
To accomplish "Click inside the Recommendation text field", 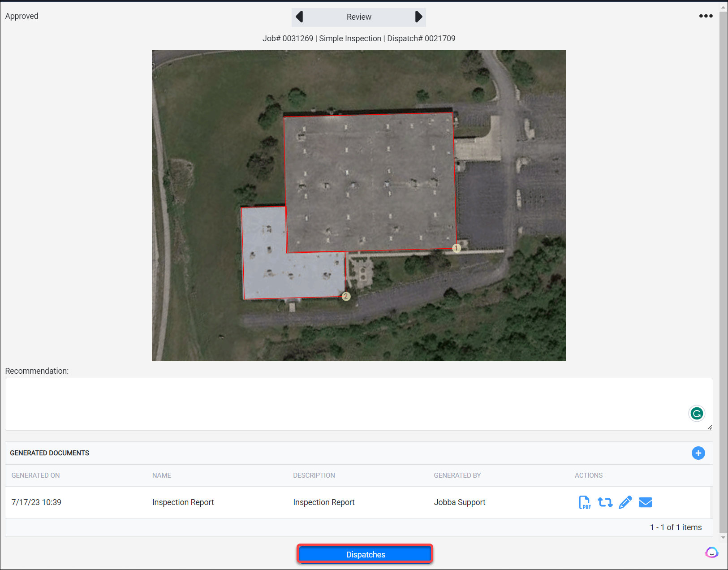I will [345, 404].
